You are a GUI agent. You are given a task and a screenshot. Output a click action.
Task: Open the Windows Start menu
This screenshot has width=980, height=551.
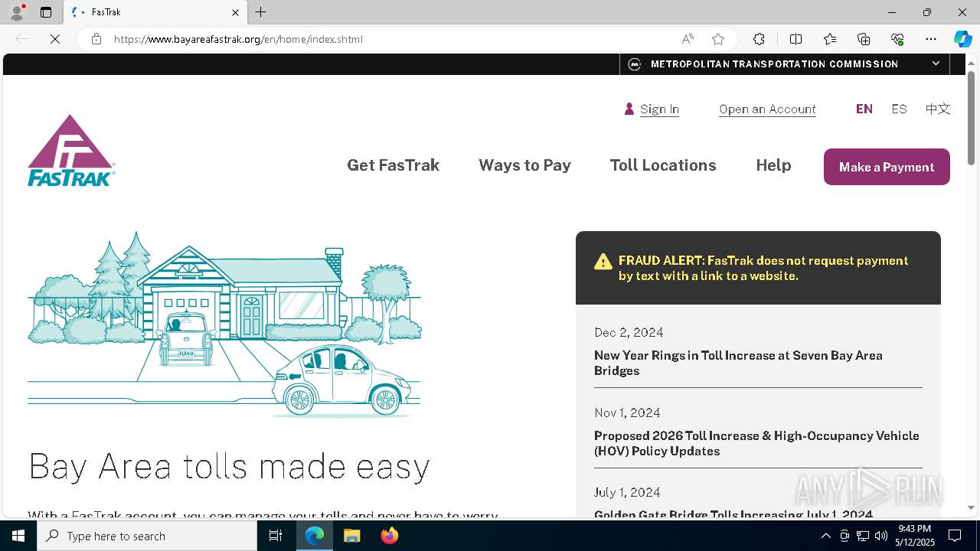pos(18,536)
